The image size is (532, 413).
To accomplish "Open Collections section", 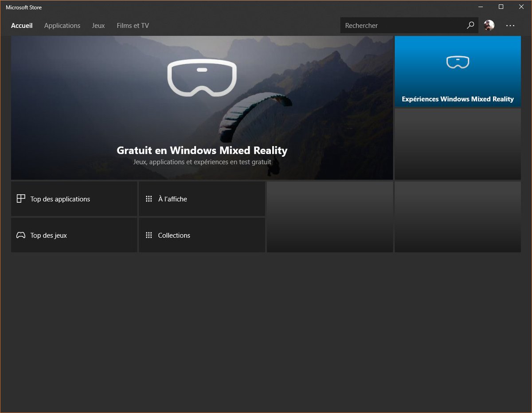I will [202, 235].
